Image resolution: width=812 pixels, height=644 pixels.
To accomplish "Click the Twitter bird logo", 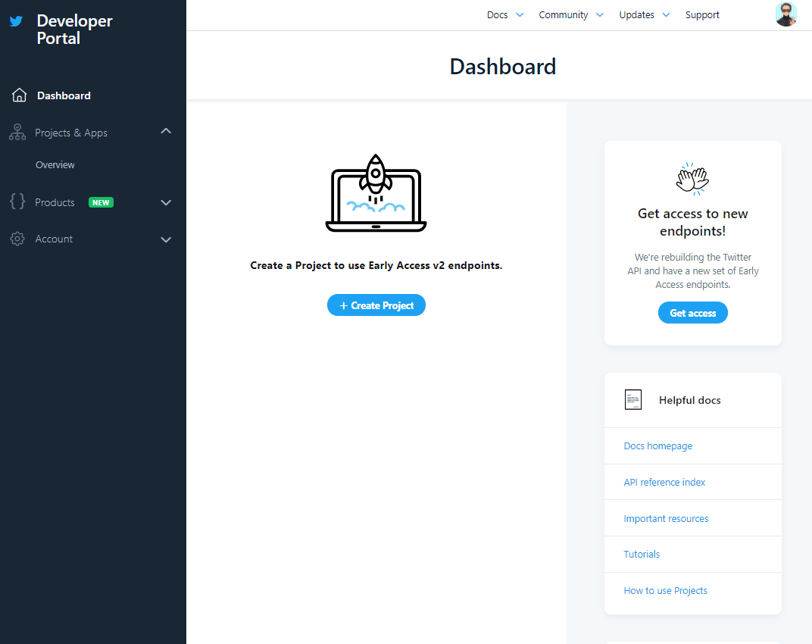I will click(x=16, y=21).
